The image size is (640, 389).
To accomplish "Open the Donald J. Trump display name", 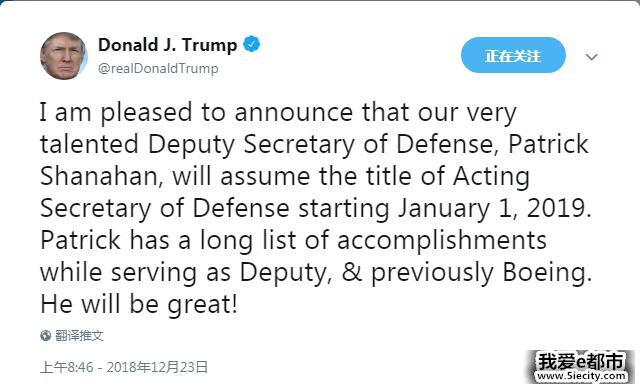I will click(x=167, y=44).
